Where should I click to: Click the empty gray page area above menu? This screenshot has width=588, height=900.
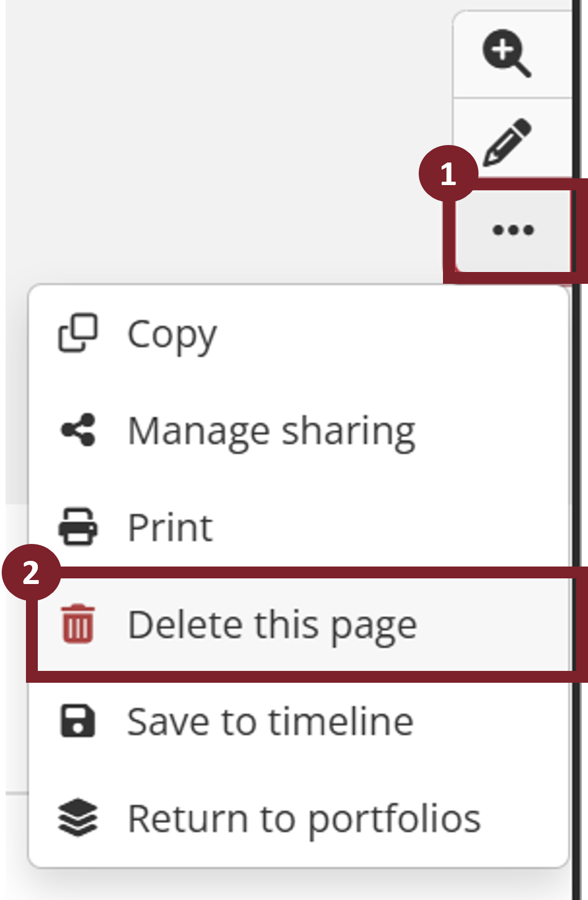pos(226,141)
